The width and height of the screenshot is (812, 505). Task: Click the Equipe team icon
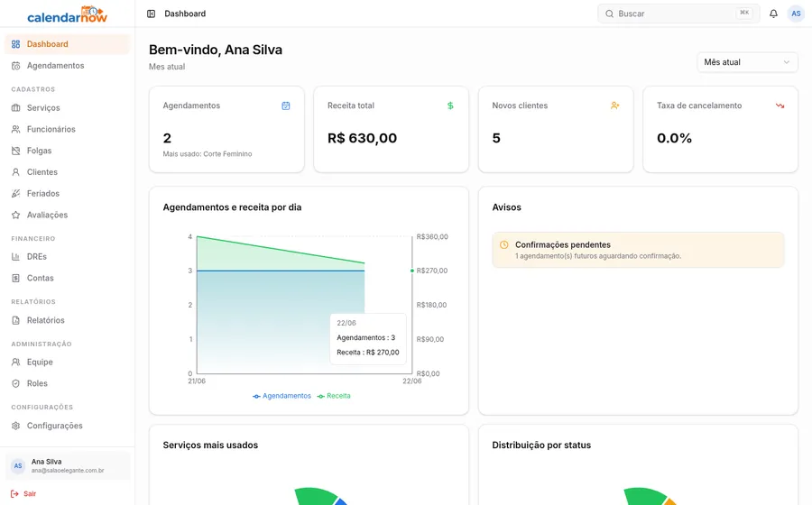16,363
